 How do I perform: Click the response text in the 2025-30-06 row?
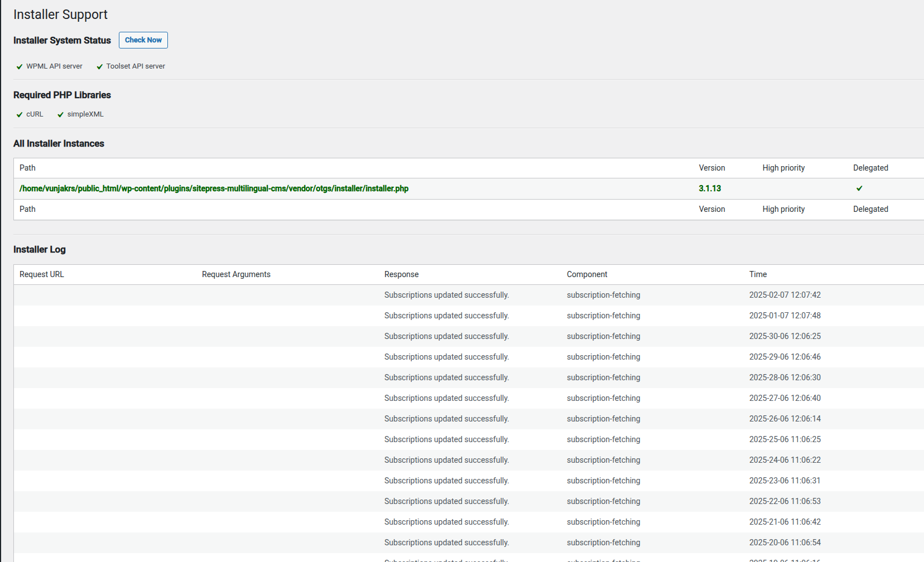point(446,336)
